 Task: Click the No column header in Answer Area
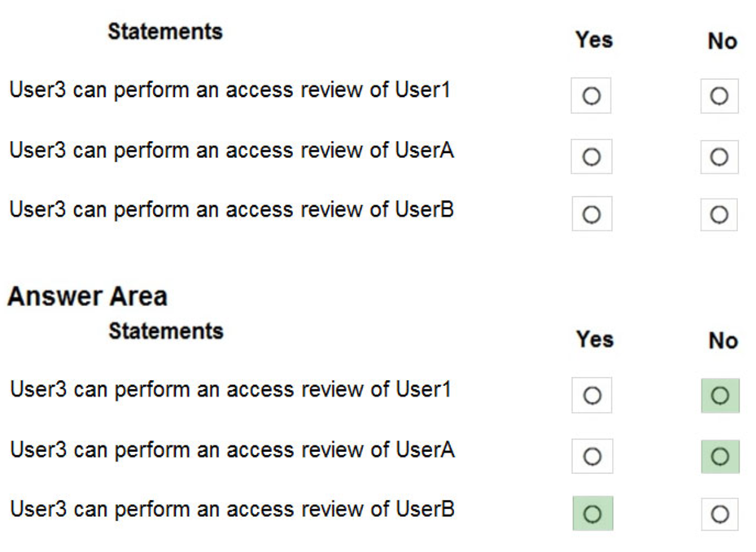click(x=723, y=340)
